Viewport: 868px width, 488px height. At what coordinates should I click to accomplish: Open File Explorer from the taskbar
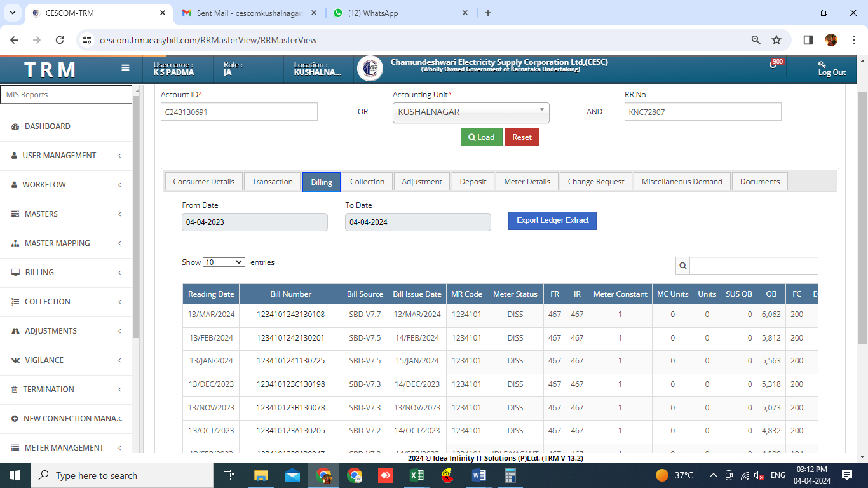pyautogui.click(x=261, y=475)
